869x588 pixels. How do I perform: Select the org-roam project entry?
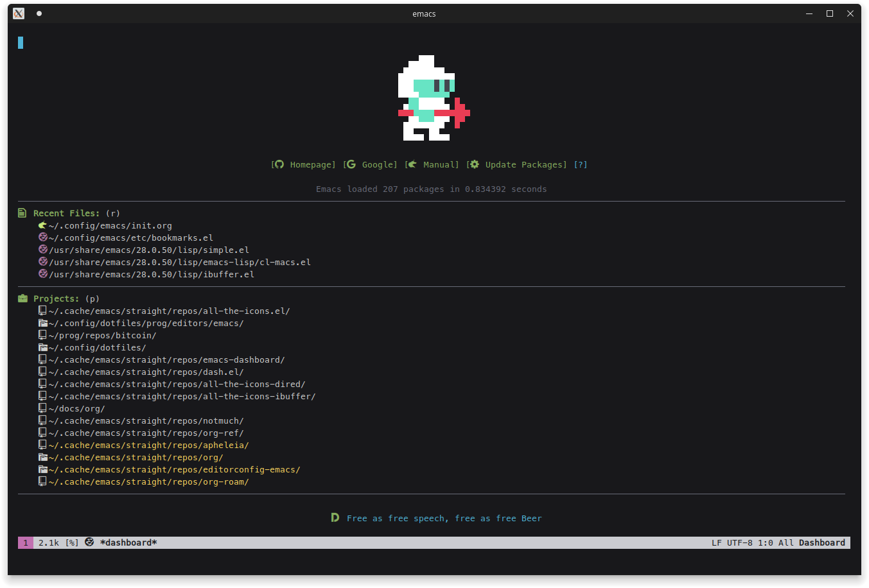[148, 482]
